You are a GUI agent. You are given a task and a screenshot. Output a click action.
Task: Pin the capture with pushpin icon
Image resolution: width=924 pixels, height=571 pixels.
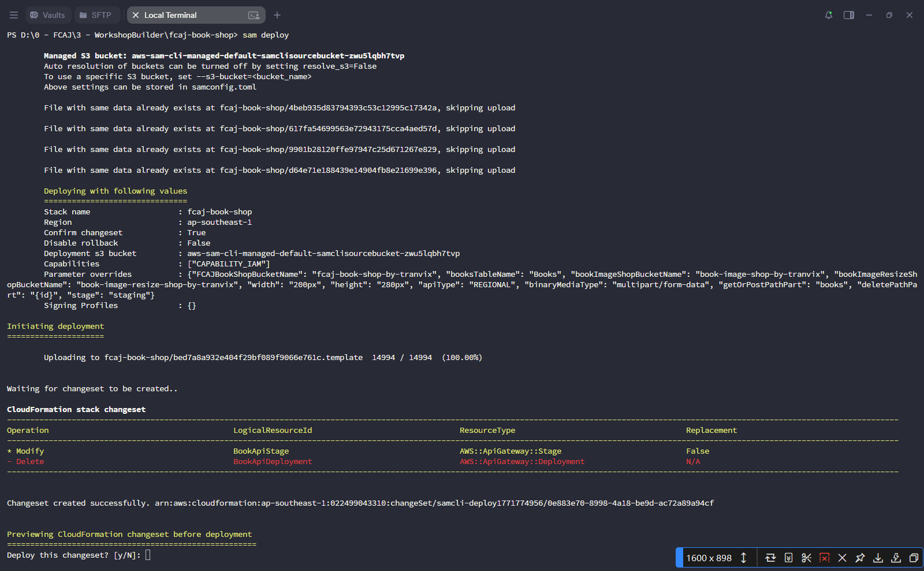860,558
